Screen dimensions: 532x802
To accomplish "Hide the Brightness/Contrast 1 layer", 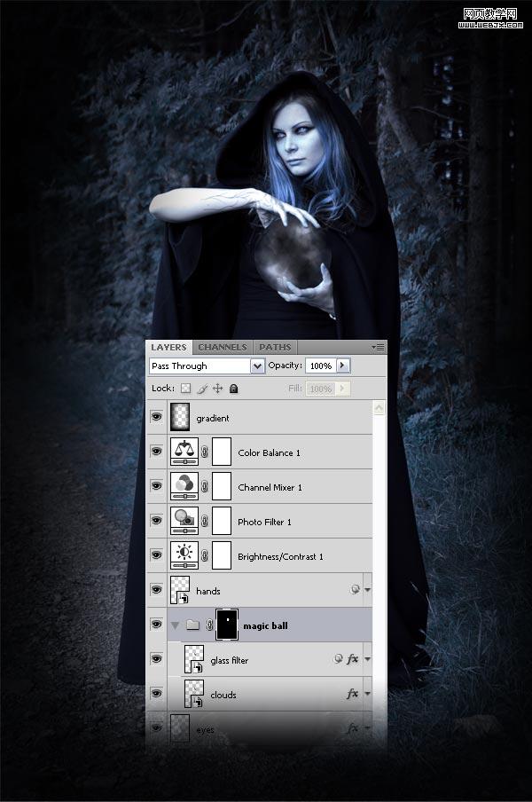I will click(156, 555).
